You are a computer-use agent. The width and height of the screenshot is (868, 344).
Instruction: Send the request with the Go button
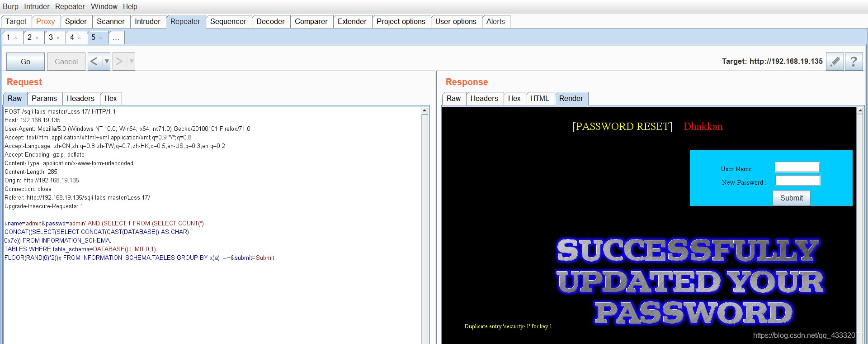tap(26, 62)
